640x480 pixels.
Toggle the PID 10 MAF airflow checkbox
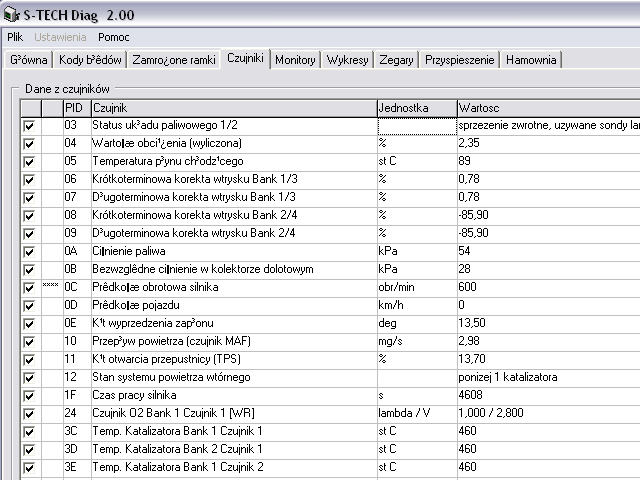(x=29, y=341)
